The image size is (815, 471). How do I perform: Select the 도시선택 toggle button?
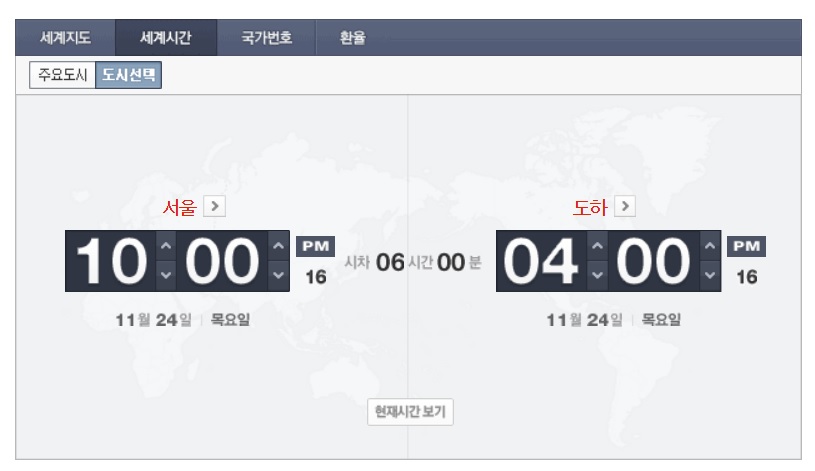[128, 75]
